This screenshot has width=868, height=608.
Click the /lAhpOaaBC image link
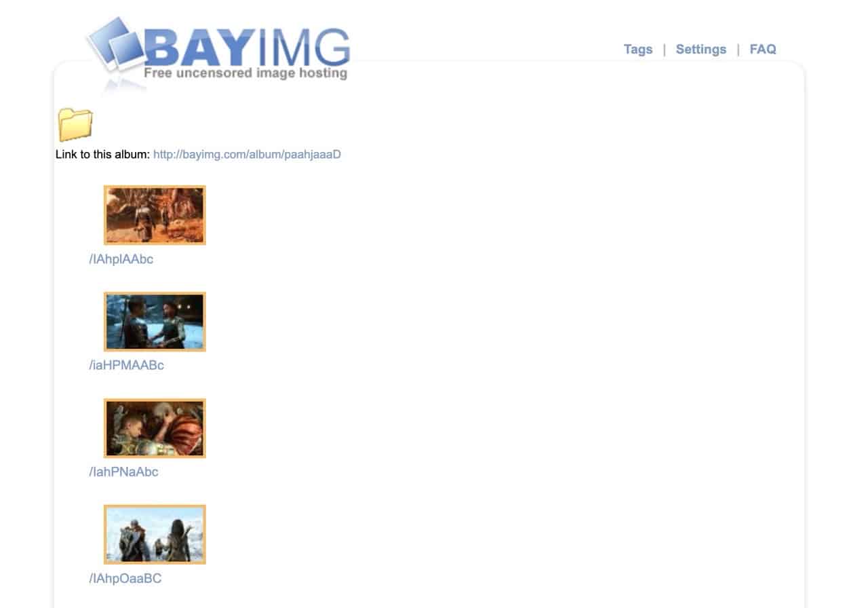point(125,579)
